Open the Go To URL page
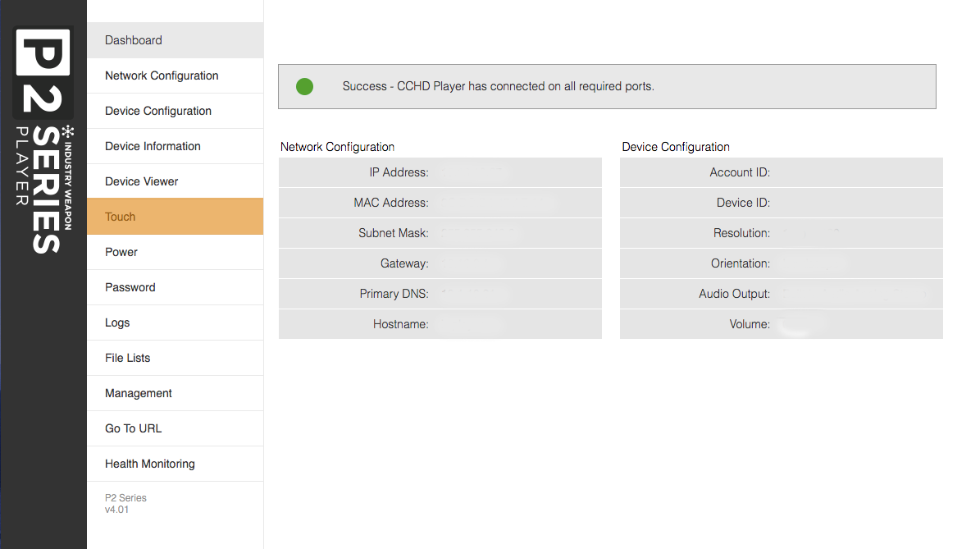Viewport: 980px width, 549px height. click(x=175, y=428)
